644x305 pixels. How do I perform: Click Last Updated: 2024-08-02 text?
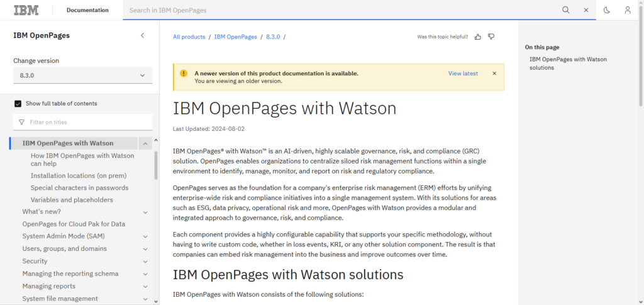[209, 128]
